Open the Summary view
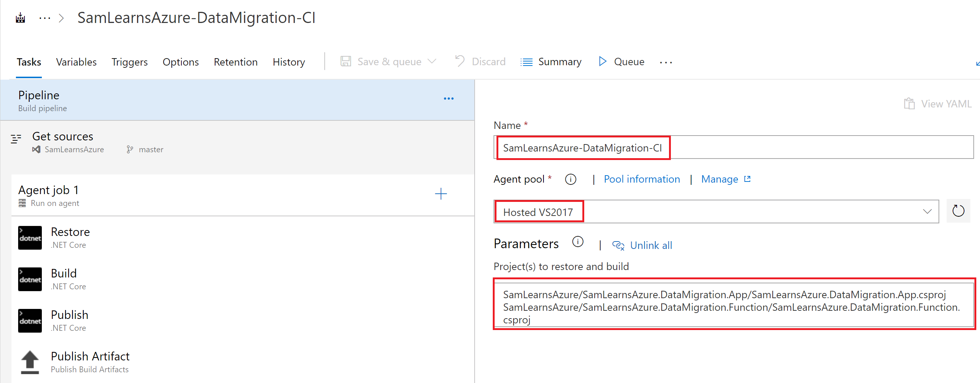The height and width of the screenshot is (383, 980). point(551,62)
